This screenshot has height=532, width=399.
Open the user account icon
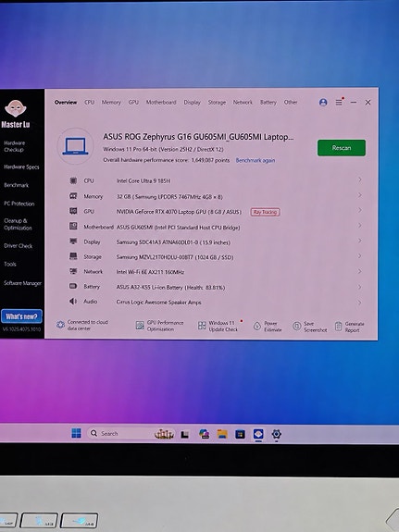click(323, 102)
